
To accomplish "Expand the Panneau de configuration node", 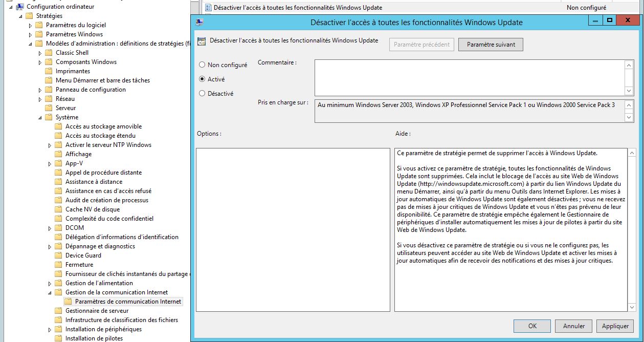I will [40, 90].
